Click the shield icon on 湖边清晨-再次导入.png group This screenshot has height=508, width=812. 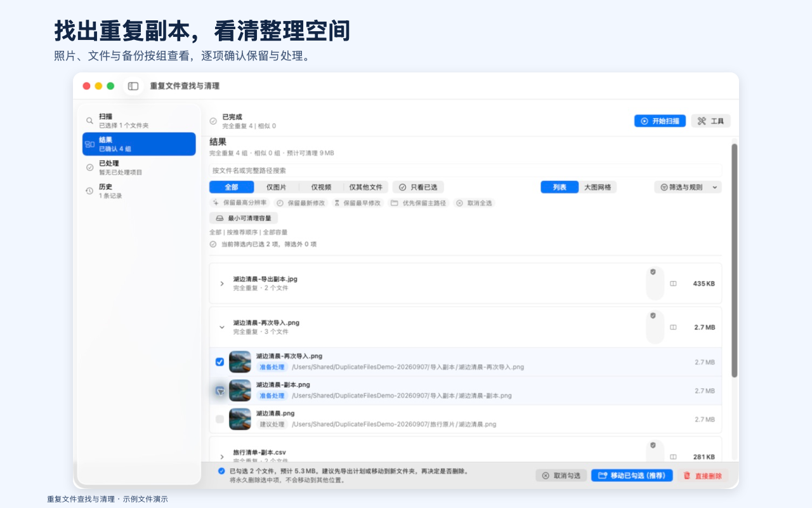point(653,316)
